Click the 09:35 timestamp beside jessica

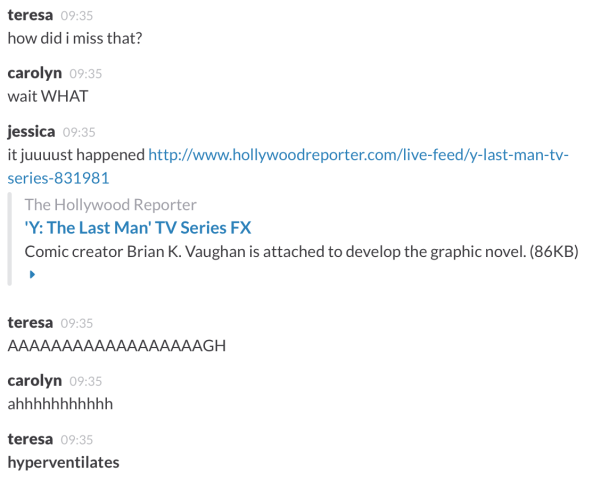79,132
